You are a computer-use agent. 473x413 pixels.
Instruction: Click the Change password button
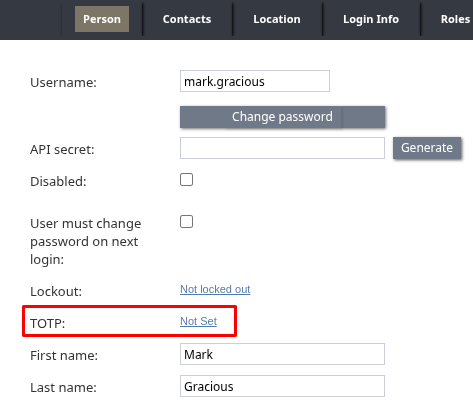282,117
